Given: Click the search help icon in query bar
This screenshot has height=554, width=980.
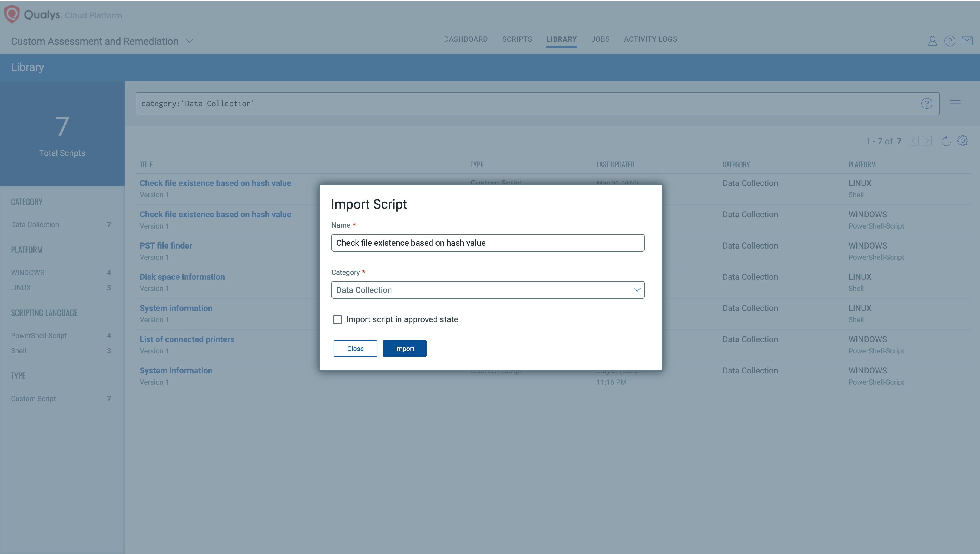Looking at the screenshot, I should coord(926,104).
